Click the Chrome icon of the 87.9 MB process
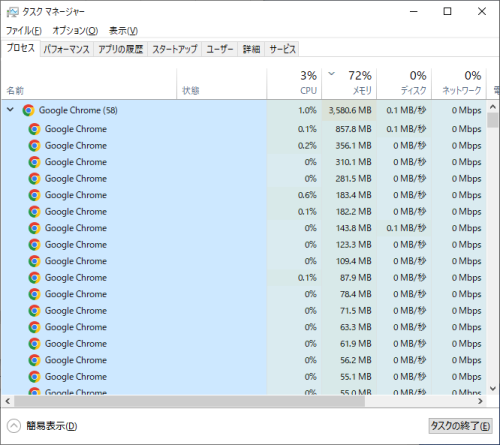Image resolution: width=500 pixels, height=445 pixels. point(34,278)
